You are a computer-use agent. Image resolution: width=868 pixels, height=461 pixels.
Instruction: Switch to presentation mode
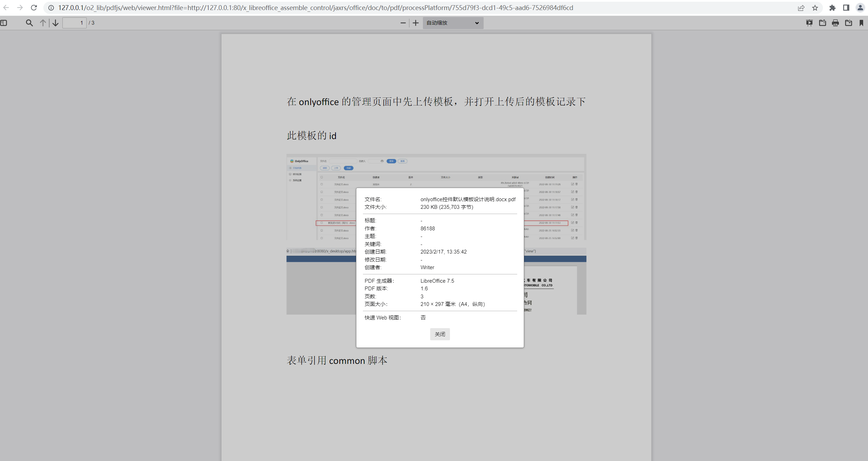(x=809, y=23)
